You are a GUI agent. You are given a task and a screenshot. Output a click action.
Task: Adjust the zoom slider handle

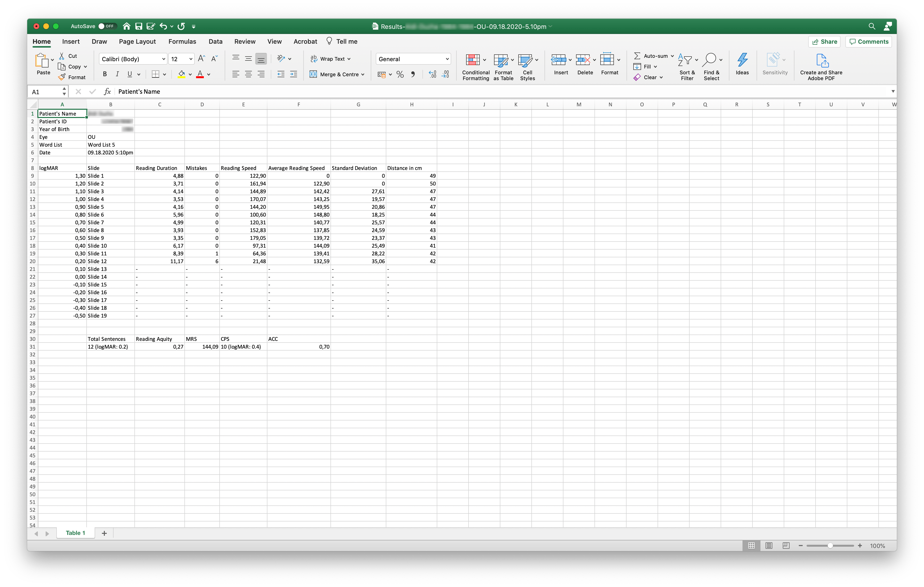coord(830,545)
